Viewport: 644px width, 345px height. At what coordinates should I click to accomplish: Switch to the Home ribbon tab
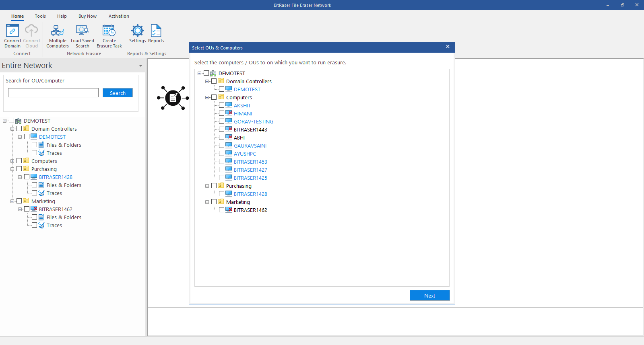click(x=18, y=16)
